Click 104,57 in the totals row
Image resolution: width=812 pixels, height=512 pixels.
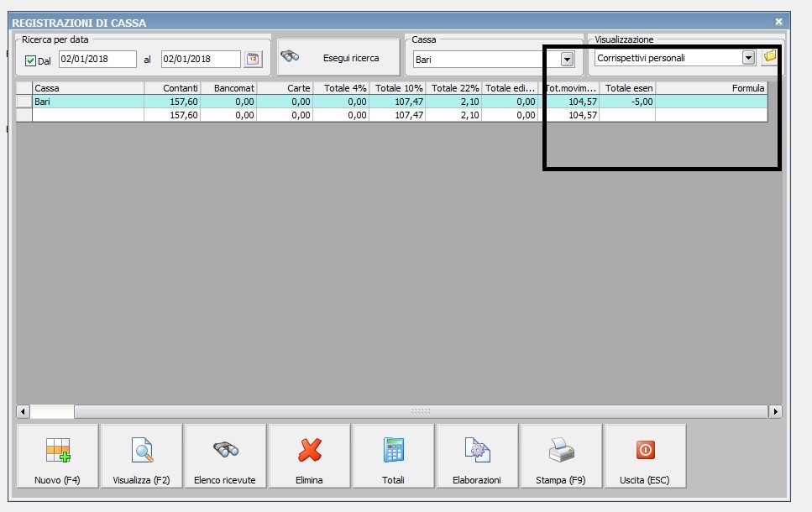[569, 115]
